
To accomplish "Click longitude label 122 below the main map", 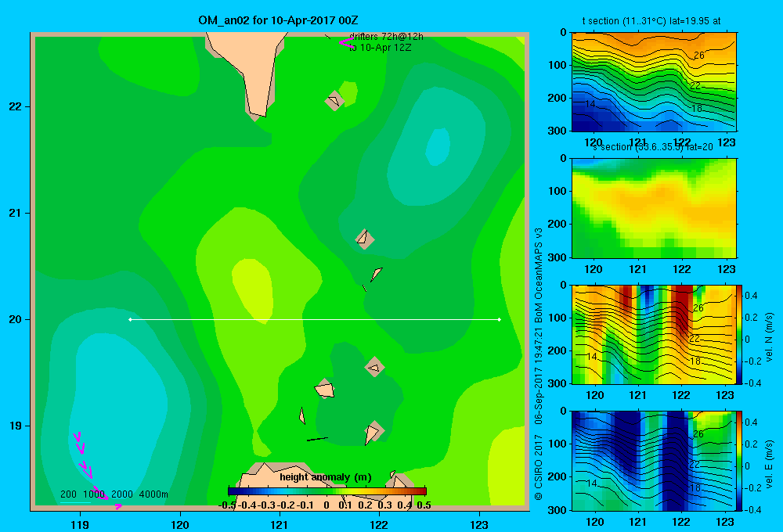I will [x=379, y=524].
